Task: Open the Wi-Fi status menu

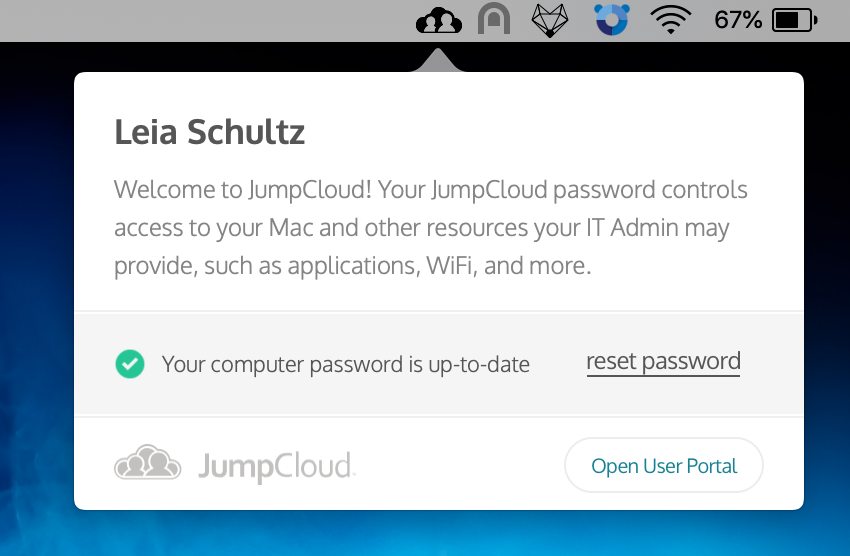Action: pyautogui.click(x=672, y=19)
